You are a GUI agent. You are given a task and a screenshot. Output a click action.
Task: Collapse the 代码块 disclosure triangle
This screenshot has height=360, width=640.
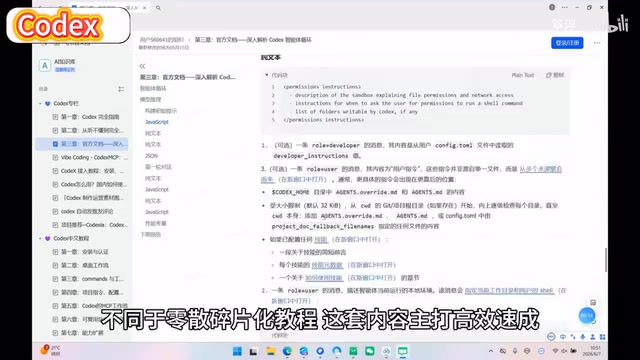[267, 75]
